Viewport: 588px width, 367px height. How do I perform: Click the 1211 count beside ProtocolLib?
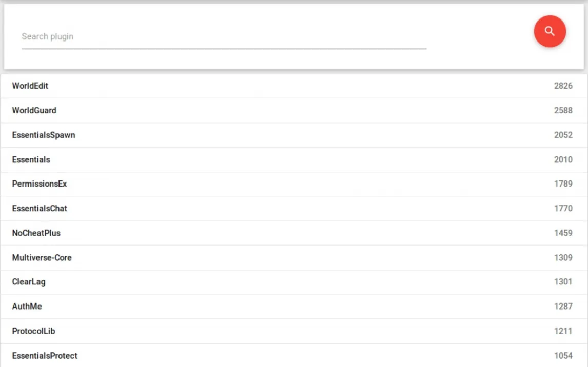tap(563, 331)
